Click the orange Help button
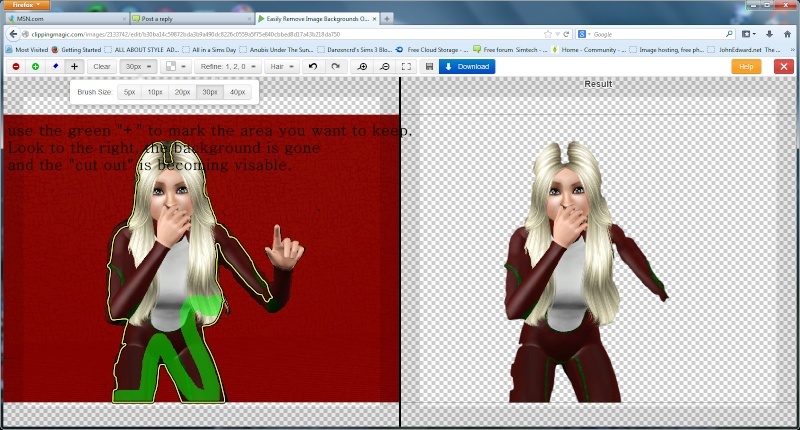The image size is (800, 430). click(746, 66)
